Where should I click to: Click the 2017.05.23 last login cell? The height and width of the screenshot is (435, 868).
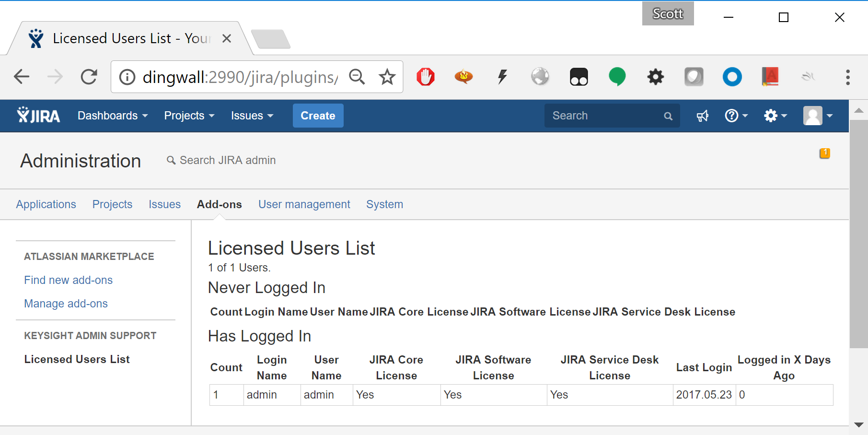(x=704, y=395)
